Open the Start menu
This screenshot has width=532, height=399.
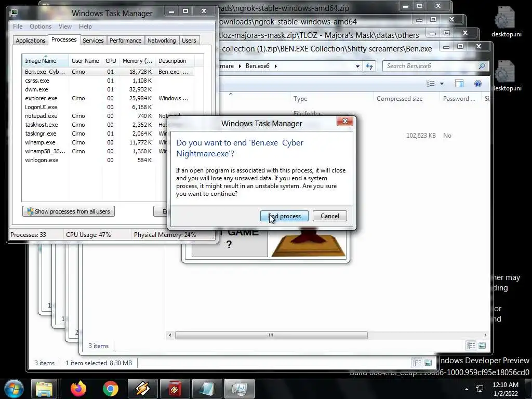tap(14, 389)
